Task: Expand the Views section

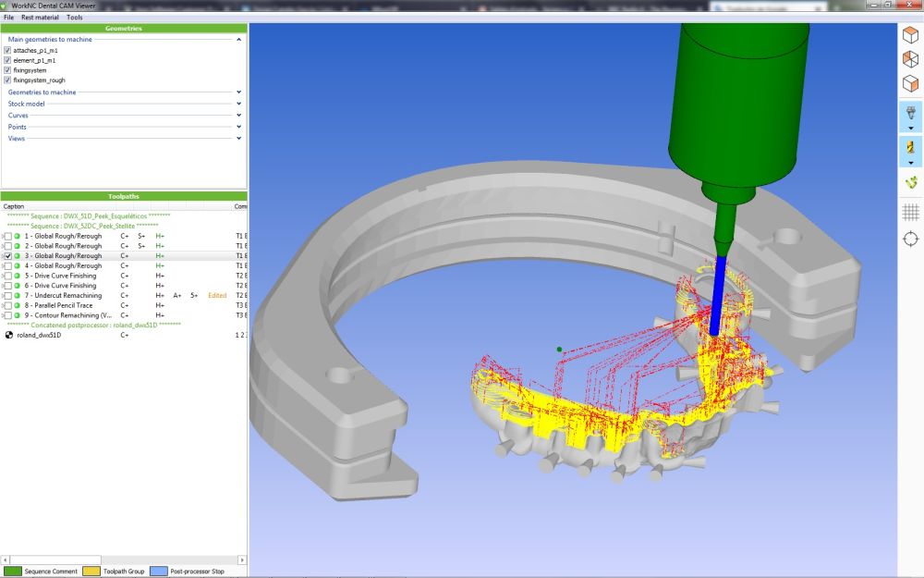Action: point(238,139)
